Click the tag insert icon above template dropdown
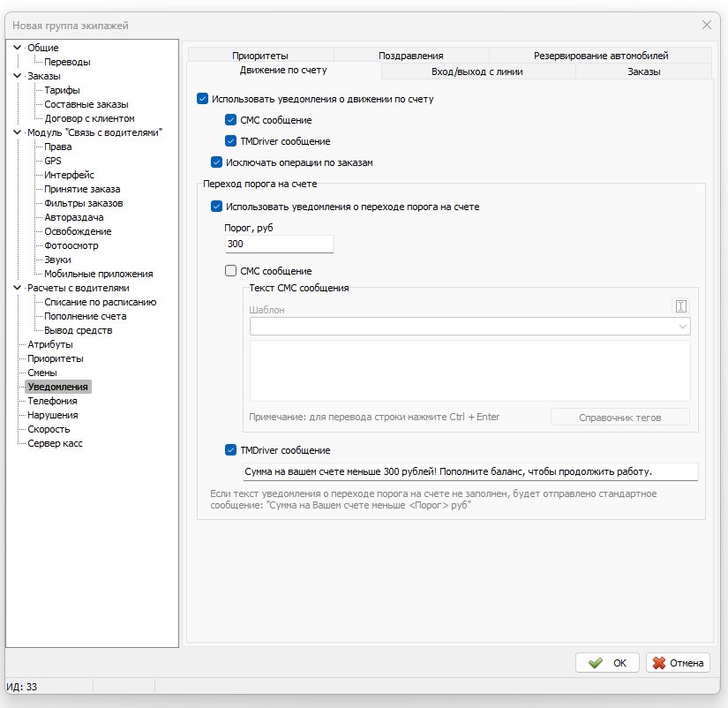Screen dimensions: 728x708 pyautogui.click(x=680, y=306)
